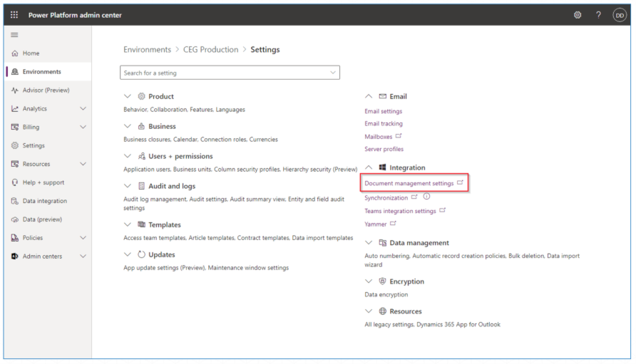Open Teams integration settings link
636x364 pixels.
point(400,211)
